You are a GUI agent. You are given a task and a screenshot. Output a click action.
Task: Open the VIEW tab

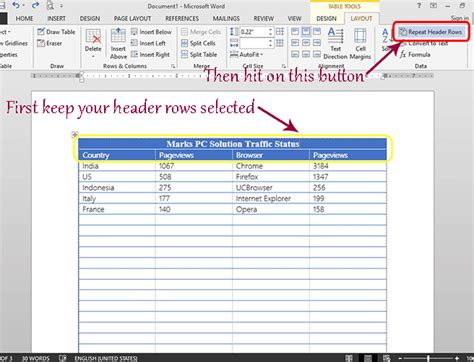click(294, 19)
